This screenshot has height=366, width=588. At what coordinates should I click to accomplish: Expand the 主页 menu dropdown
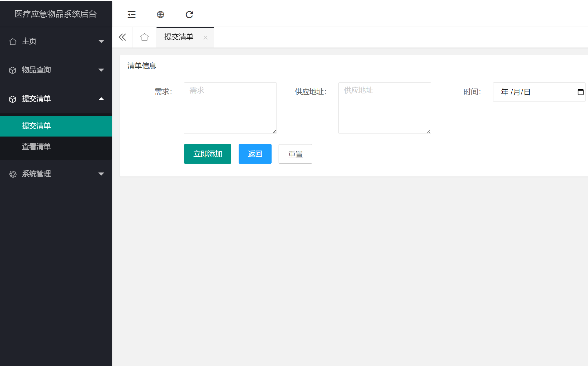[x=101, y=41]
